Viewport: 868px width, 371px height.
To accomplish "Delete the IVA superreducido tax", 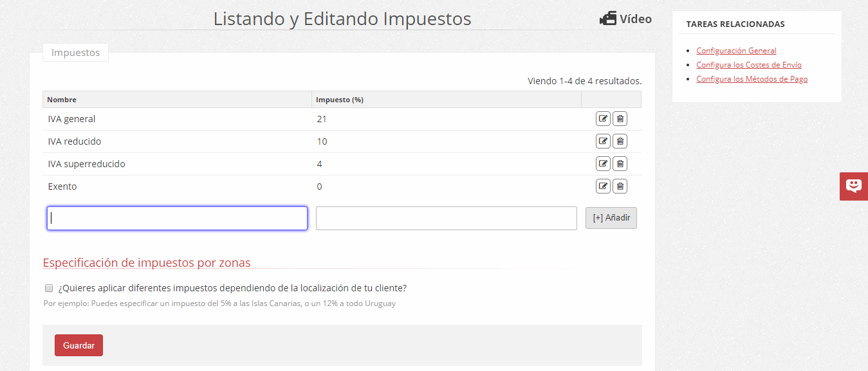I will (x=620, y=163).
